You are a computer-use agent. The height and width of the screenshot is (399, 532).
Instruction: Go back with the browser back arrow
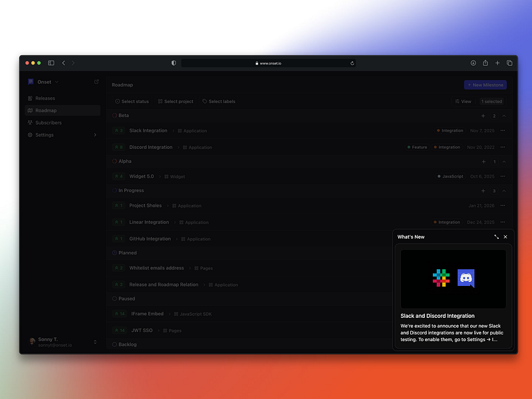(63, 63)
